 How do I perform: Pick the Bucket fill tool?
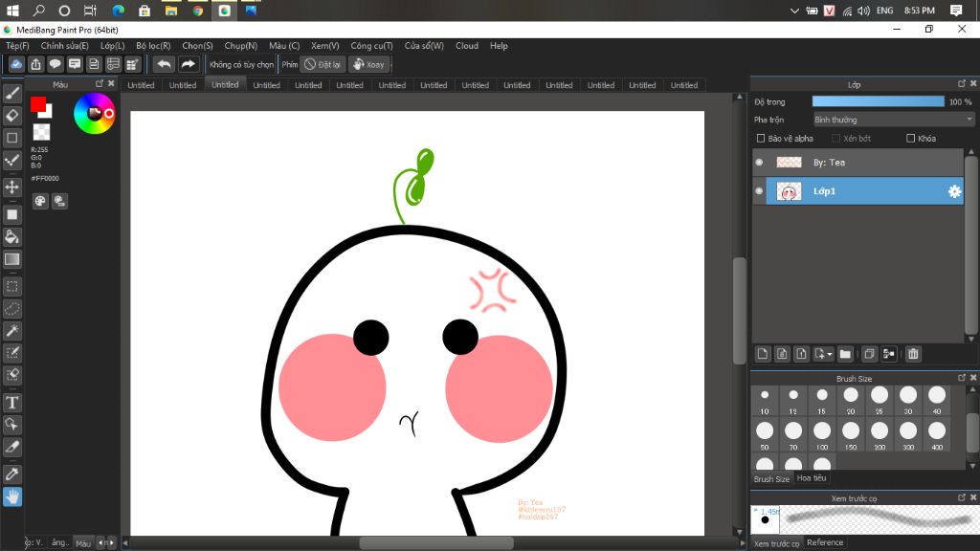[x=12, y=236]
